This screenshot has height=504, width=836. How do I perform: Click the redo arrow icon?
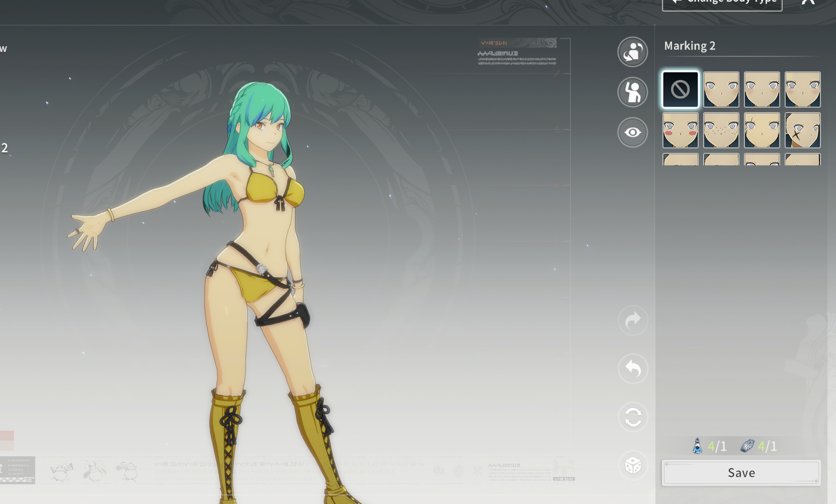(x=633, y=320)
